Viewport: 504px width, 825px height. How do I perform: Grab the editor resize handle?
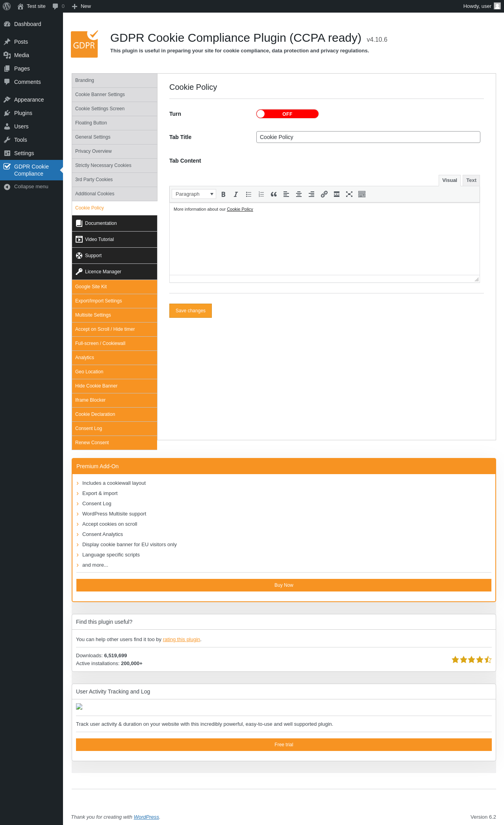(476, 279)
